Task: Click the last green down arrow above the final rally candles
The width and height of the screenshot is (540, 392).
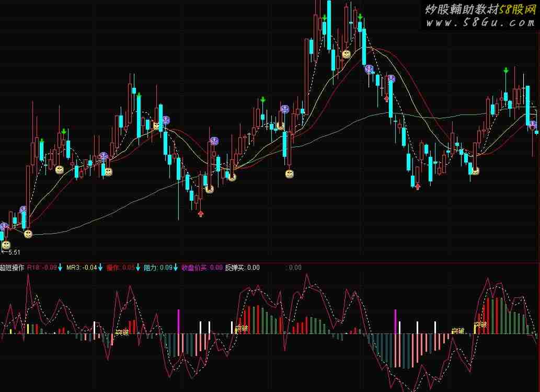Action: point(506,70)
